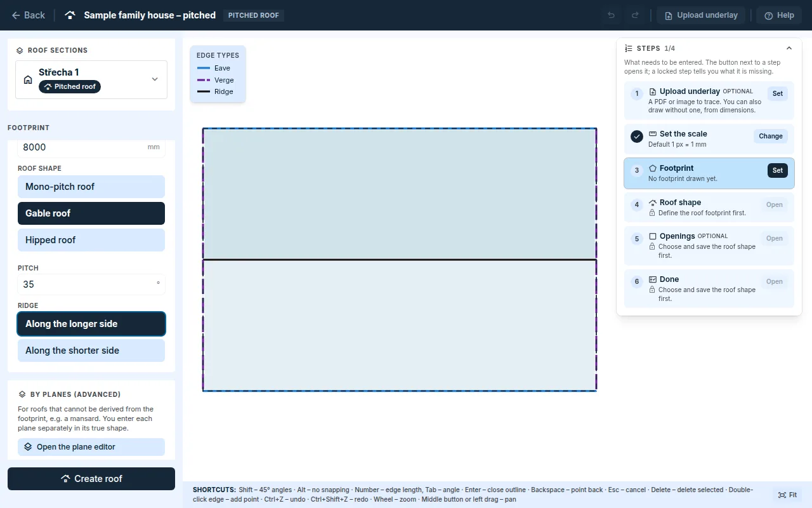Image resolution: width=812 pixels, height=508 pixels.
Task: Select Mono-pitch roof shape
Action: tap(91, 187)
